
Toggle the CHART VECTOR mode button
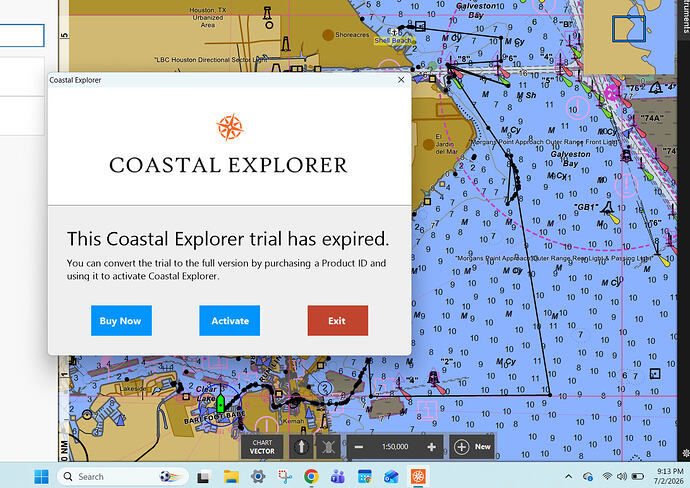click(262, 447)
